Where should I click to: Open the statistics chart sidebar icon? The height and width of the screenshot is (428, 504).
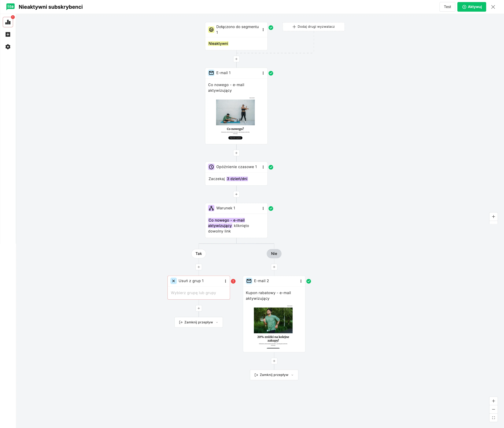8,22
